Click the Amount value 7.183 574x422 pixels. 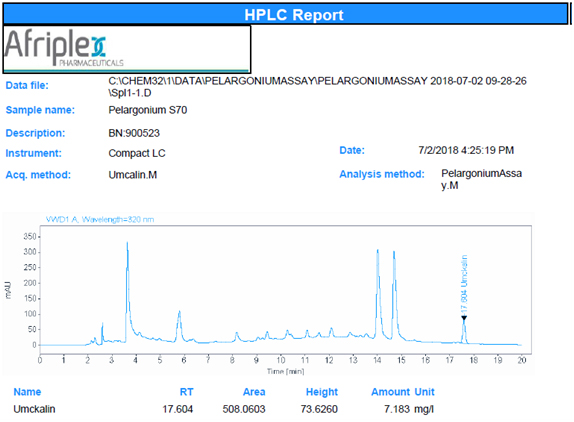(x=397, y=409)
